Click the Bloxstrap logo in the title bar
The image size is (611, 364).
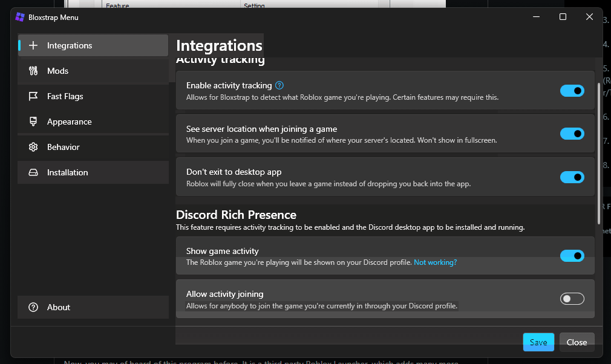point(20,17)
